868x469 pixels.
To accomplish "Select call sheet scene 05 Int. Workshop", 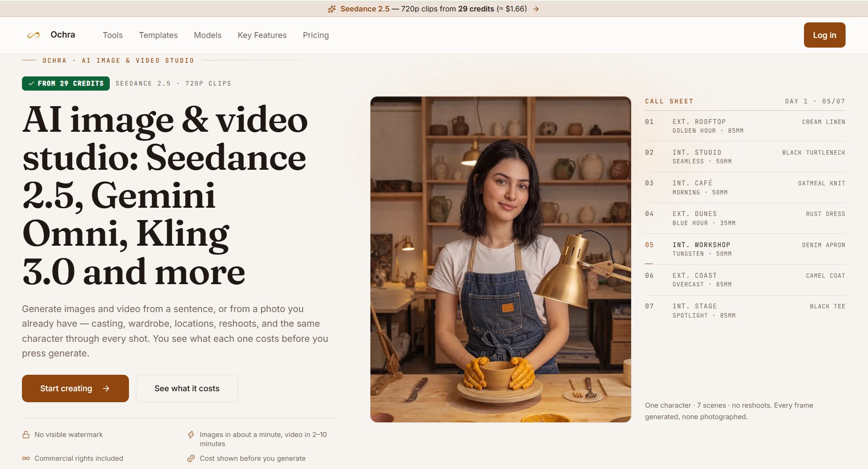I will click(x=745, y=249).
